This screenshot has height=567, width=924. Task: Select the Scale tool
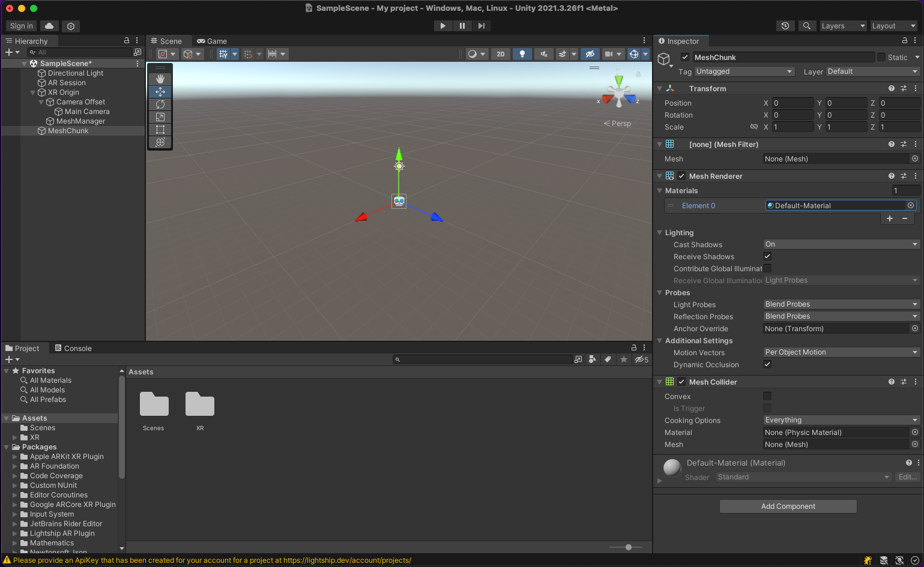[160, 117]
